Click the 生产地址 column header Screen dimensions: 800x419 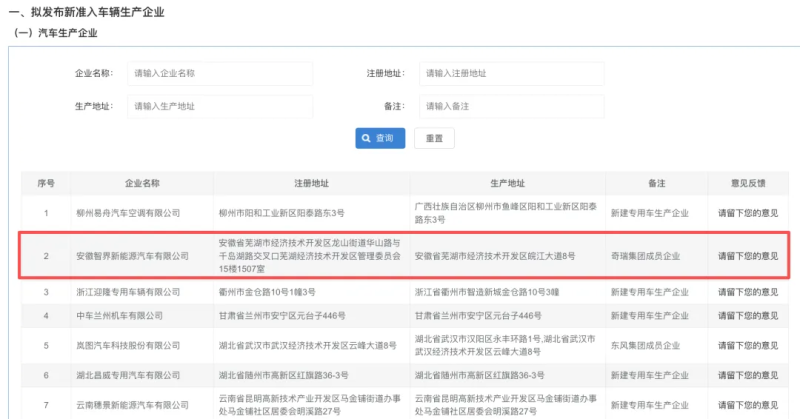[507, 183]
